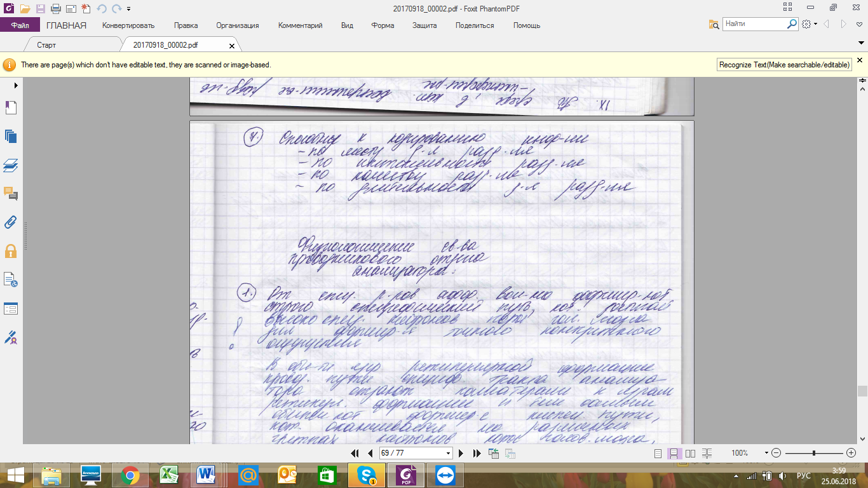Open Google Chrome from the taskbar

click(x=130, y=475)
